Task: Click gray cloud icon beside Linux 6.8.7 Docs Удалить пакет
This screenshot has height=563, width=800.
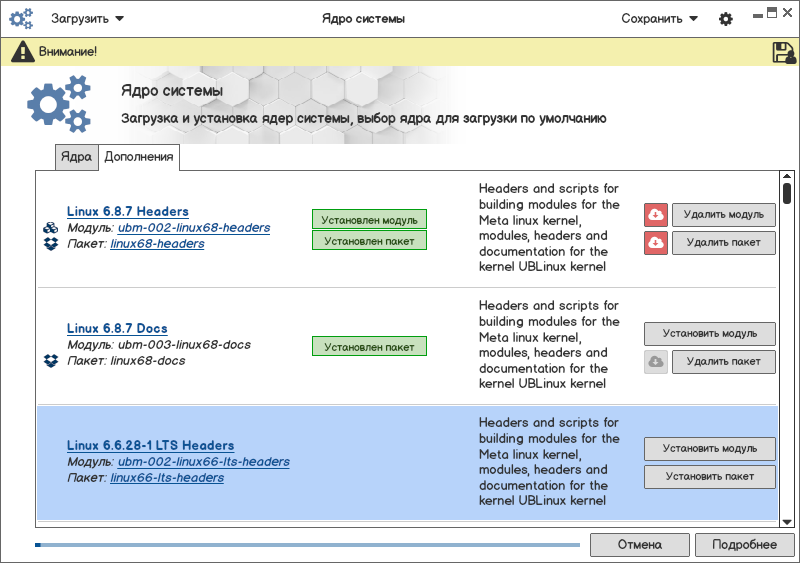Action: point(656,362)
